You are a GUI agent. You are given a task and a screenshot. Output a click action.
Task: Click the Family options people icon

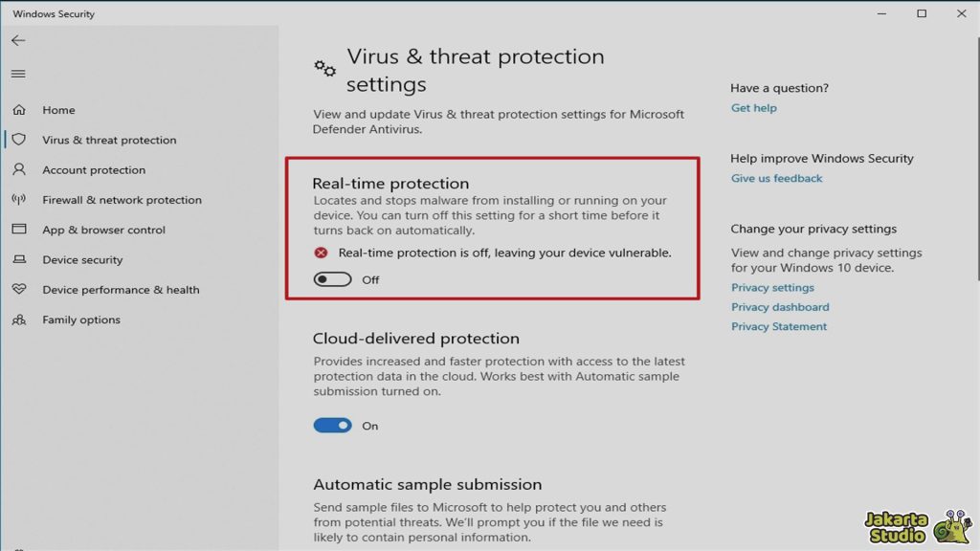pyautogui.click(x=19, y=320)
